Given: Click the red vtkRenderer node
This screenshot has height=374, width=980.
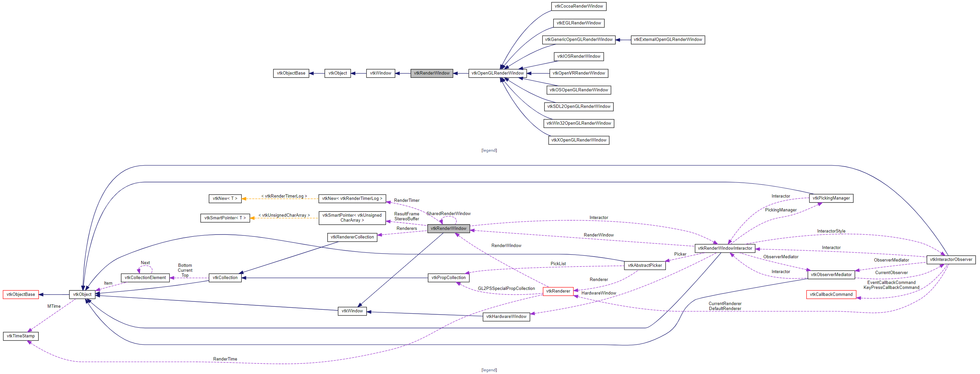Looking at the screenshot, I should click(x=558, y=291).
